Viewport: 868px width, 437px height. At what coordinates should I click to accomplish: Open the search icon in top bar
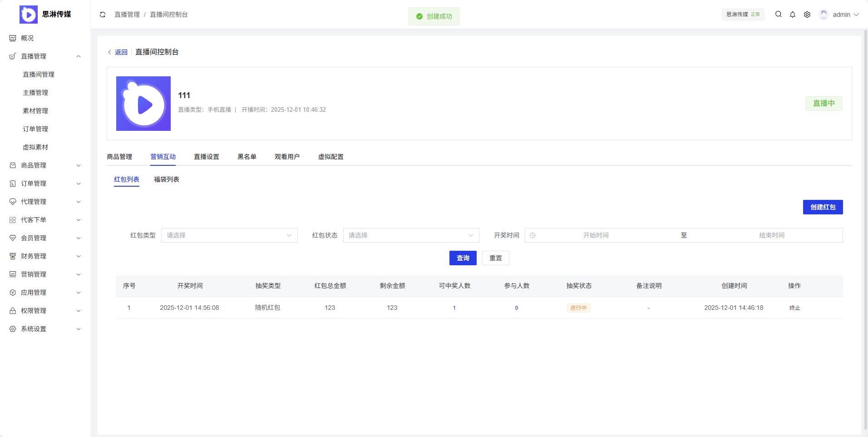point(778,15)
